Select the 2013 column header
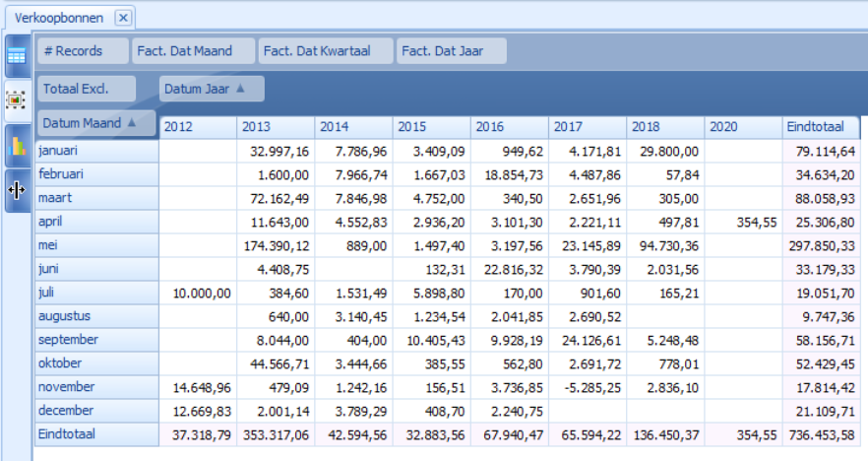This screenshot has width=868, height=461. pos(276,127)
